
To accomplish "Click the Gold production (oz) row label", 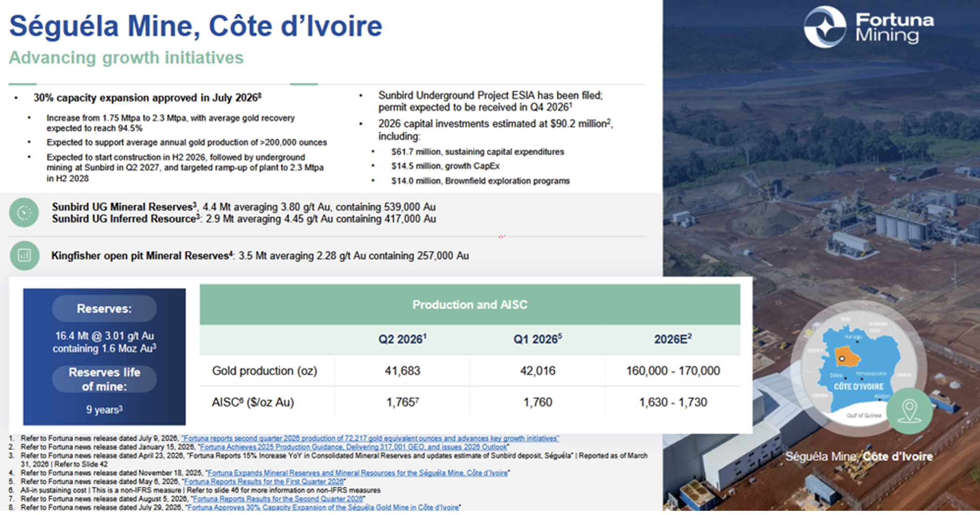I will (264, 371).
